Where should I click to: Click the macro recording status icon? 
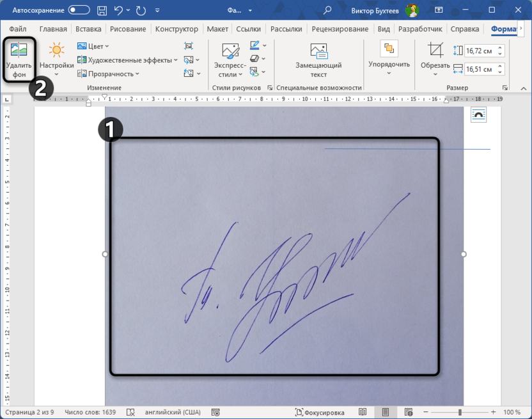click(x=215, y=412)
